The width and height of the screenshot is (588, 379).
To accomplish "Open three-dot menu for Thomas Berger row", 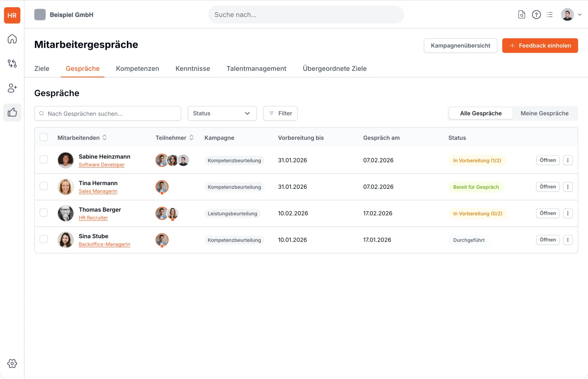I will [568, 213].
